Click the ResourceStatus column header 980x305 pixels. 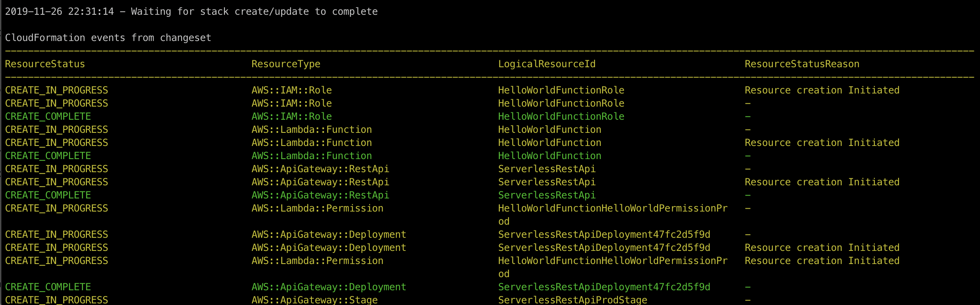45,64
